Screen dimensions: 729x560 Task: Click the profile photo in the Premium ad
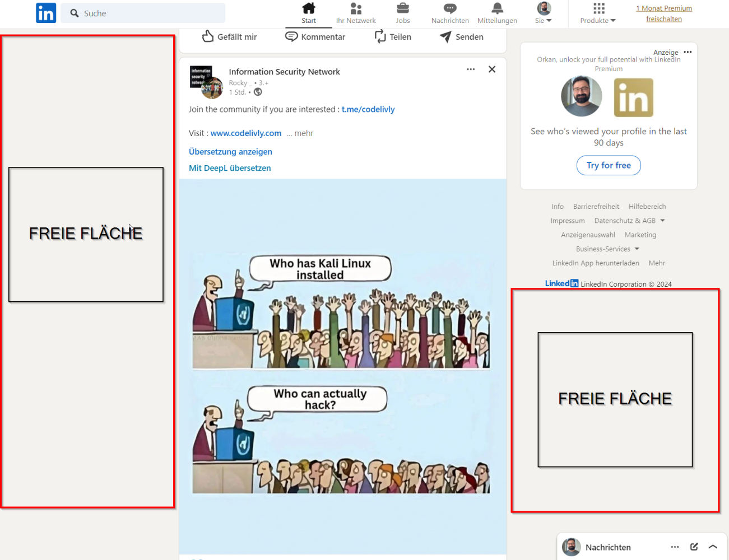pos(582,96)
